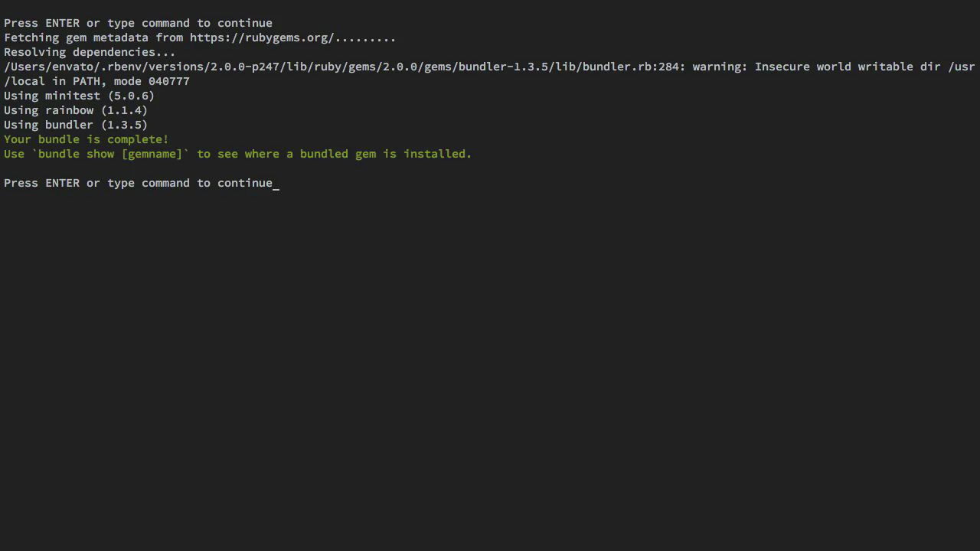Click the green 'Your bundle is complete!' message

point(87,139)
